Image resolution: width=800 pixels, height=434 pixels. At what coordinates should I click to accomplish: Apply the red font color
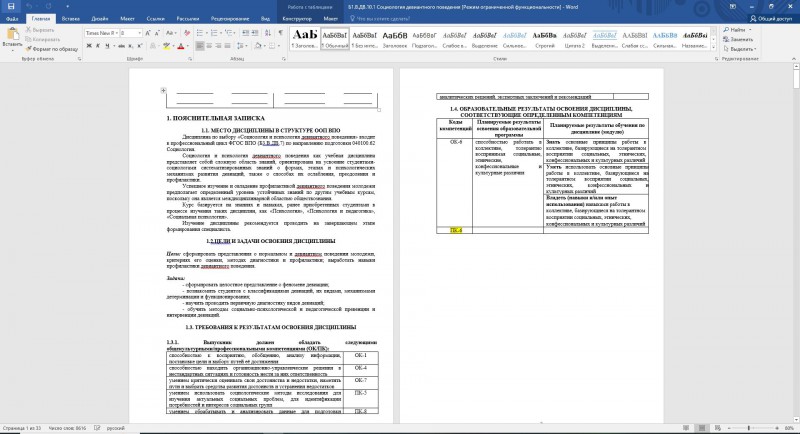[x=181, y=46]
